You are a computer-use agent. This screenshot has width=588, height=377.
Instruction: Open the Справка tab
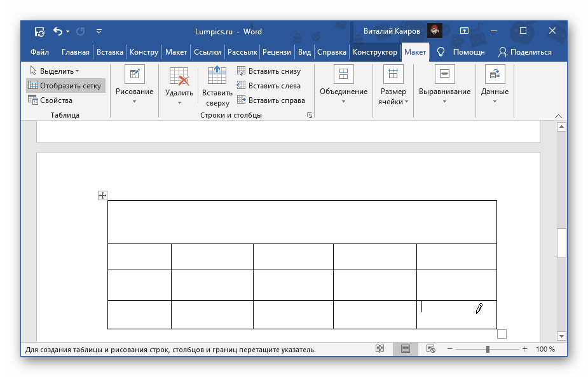[x=331, y=52]
